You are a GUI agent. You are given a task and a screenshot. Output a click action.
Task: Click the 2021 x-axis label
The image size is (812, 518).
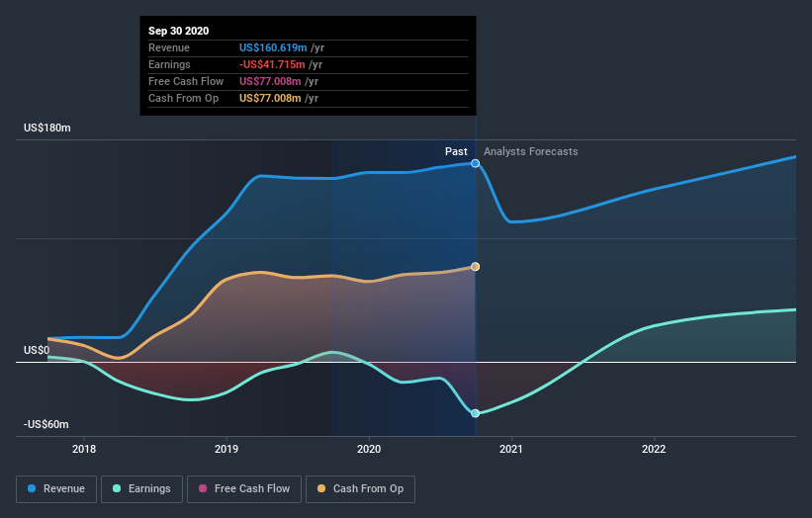[511, 449]
